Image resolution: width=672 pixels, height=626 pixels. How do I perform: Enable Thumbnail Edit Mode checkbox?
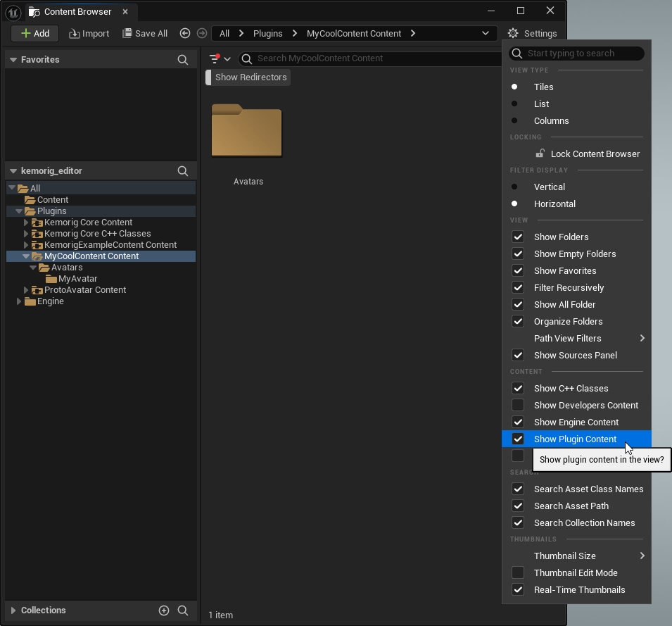pos(518,573)
